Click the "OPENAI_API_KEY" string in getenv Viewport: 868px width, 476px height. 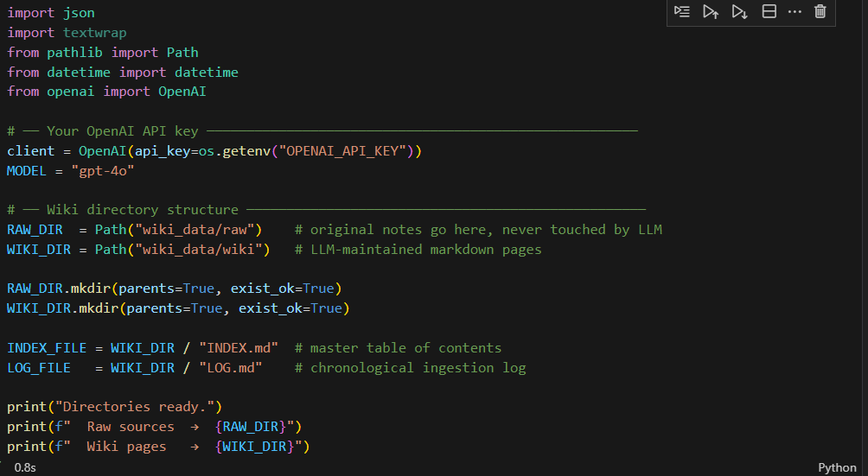342,151
